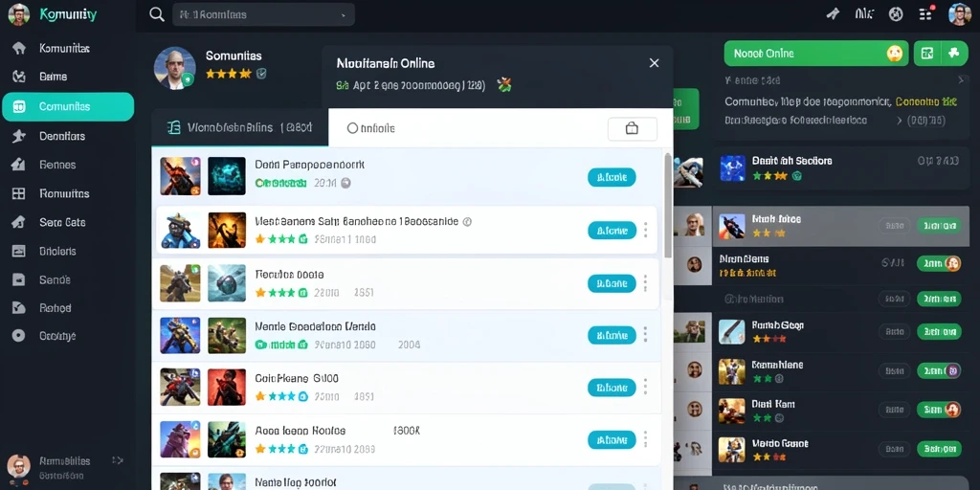Click the shield badge beside Somunitas stars
Image resolution: width=980 pixels, height=490 pixels.
coord(261,74)
